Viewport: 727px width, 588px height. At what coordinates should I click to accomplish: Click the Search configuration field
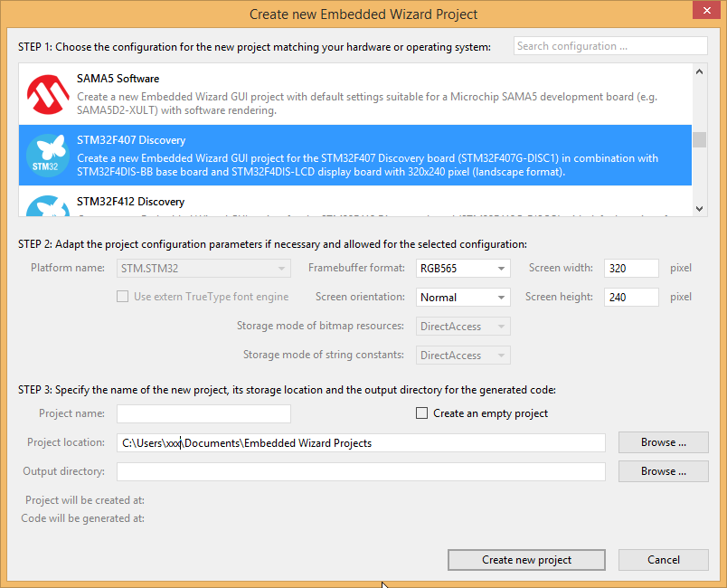pos(609,46)
